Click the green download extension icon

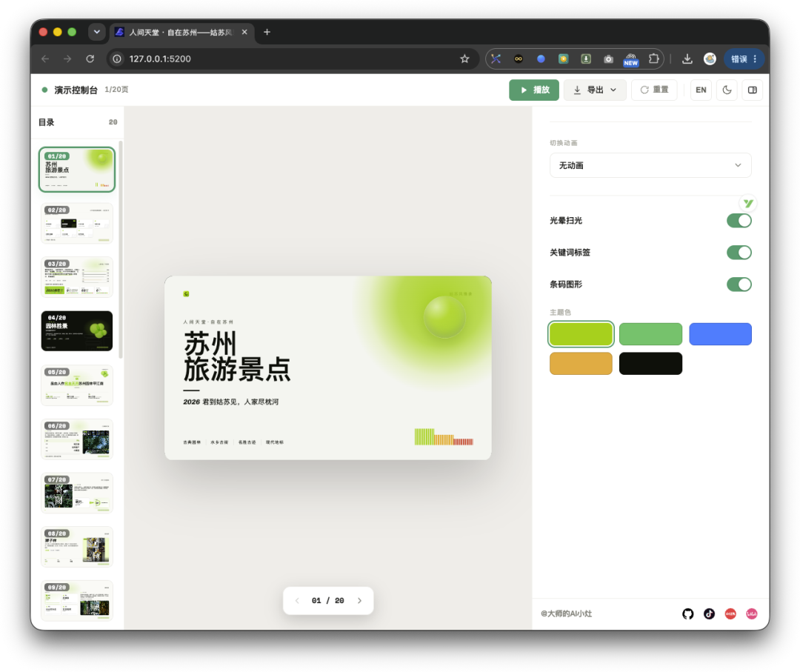tap(586, 59)
